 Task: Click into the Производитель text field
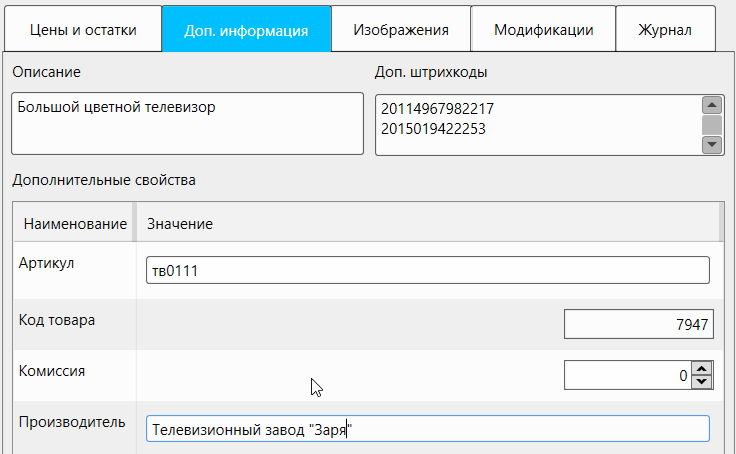427,429
